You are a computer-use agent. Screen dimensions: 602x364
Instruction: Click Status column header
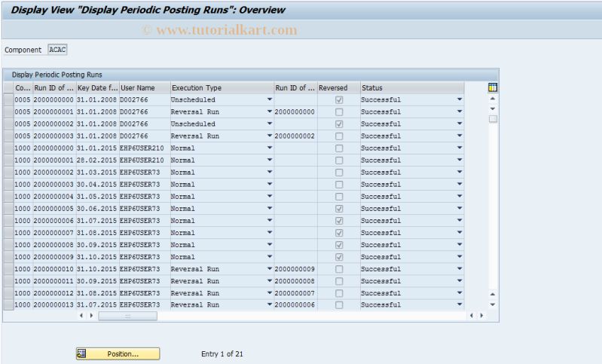click(x=412, y=87)
